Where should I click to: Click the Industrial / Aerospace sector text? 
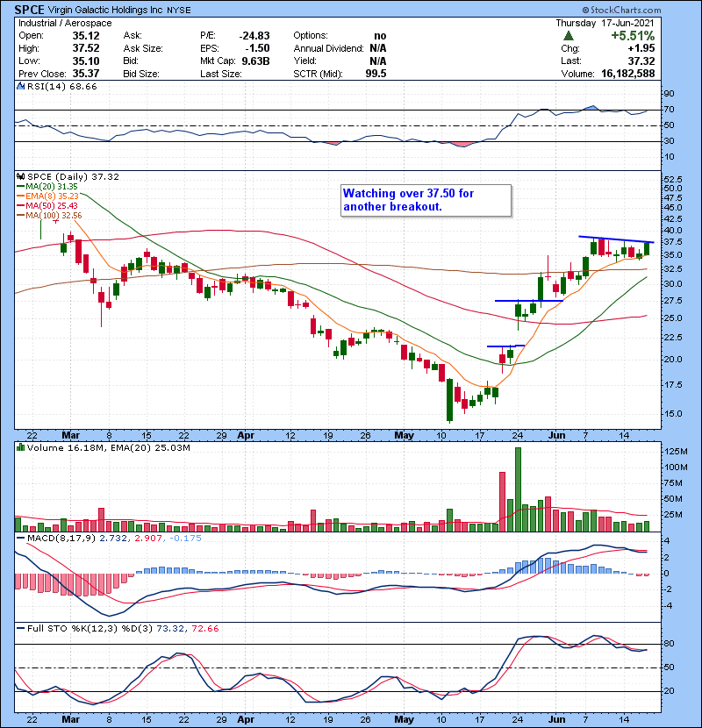[65, 23]
